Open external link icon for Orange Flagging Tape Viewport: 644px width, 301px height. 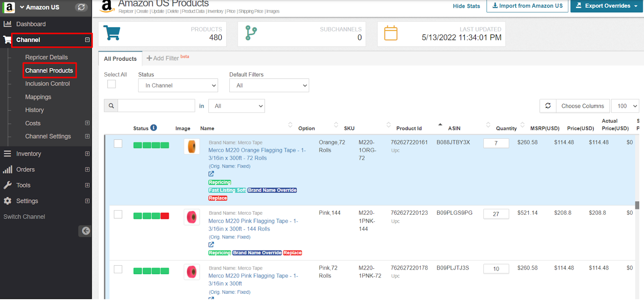pyautogui.click(x=211, y=174)
